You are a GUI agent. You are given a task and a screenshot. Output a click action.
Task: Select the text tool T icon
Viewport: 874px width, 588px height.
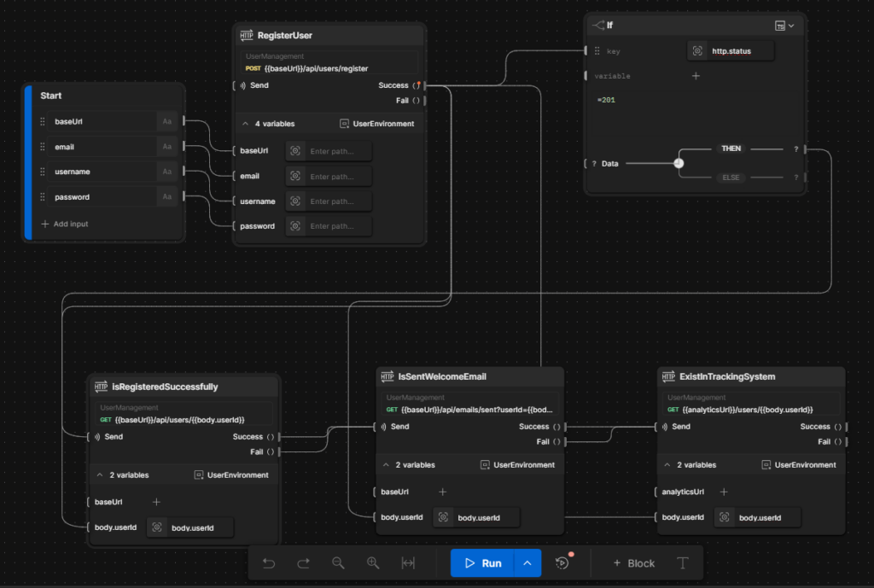(682, 563)
